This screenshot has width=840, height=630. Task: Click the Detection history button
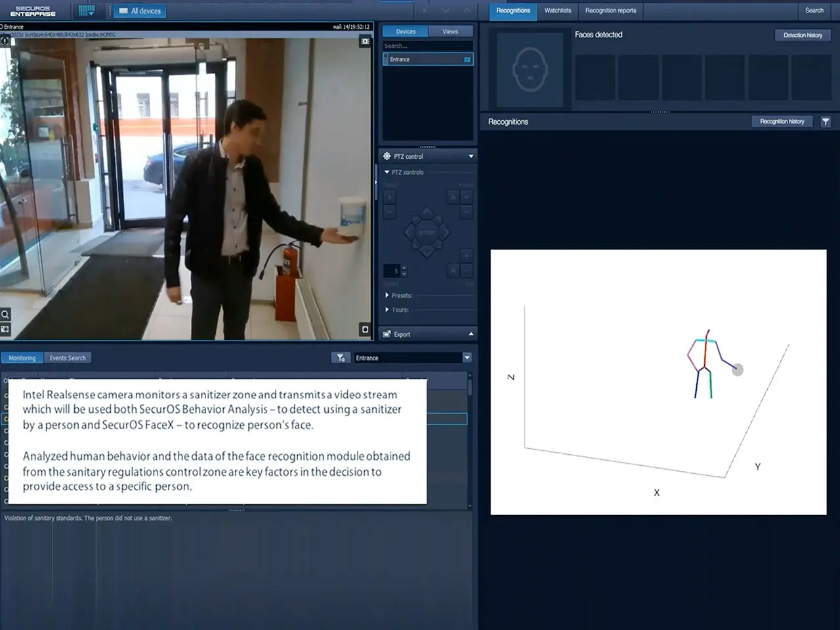[803, 35]
